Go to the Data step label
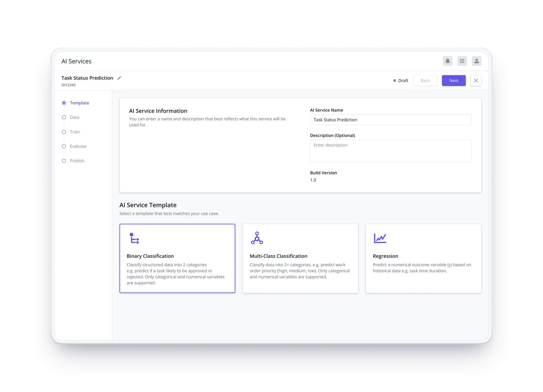This screenshot has height=392, width=543. 74,117
